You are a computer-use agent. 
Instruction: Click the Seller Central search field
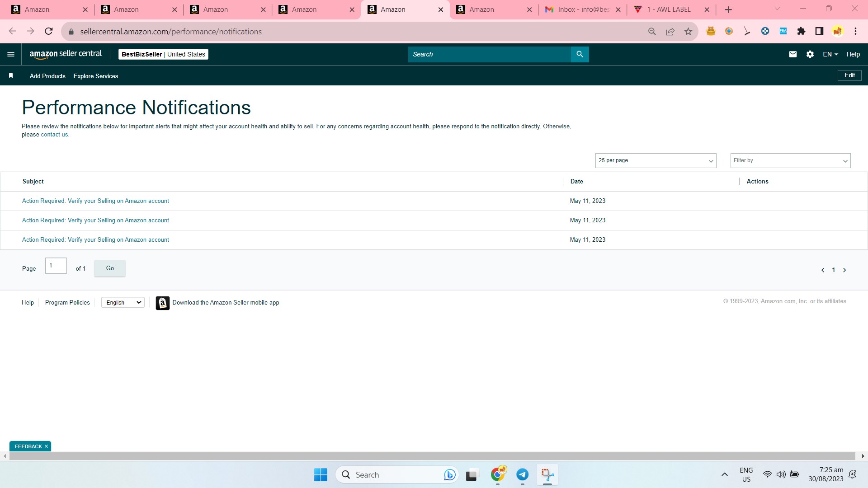click(489, 54)
